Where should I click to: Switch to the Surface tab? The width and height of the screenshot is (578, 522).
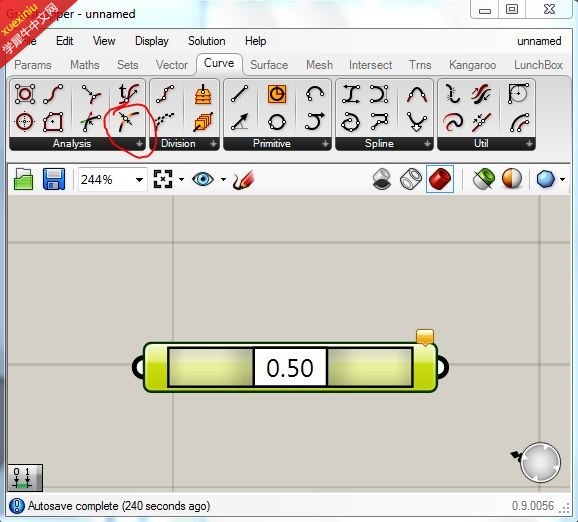269,65
